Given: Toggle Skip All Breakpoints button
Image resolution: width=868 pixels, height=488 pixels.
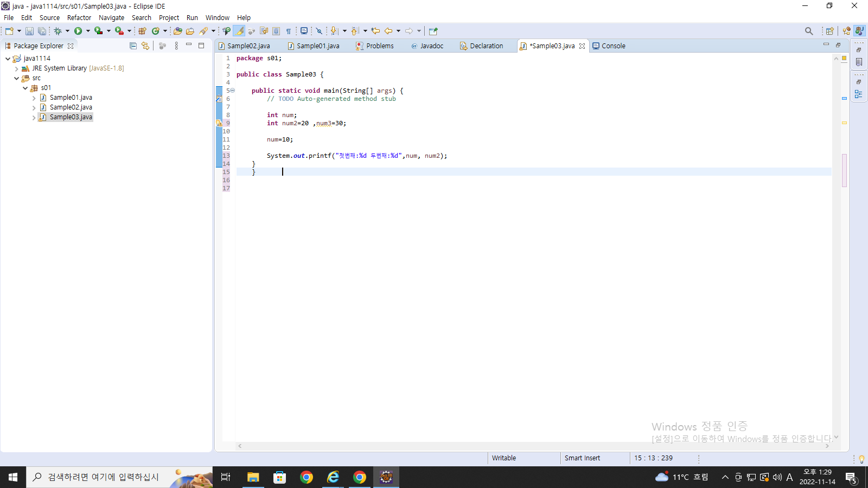Looking at the screenshot, I should coord(319,31).
